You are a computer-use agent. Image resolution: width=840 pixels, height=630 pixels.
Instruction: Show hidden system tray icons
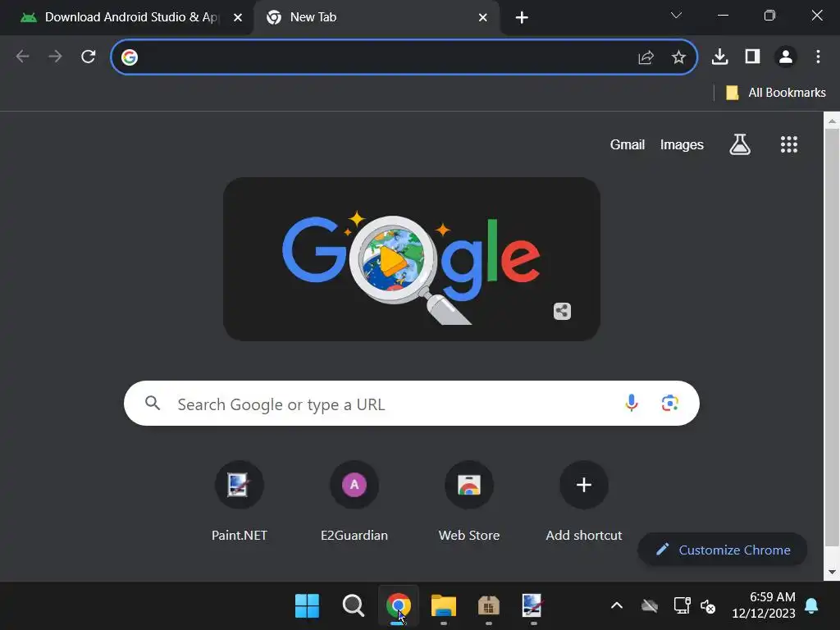pyautogui.click(x=617, y=606)
